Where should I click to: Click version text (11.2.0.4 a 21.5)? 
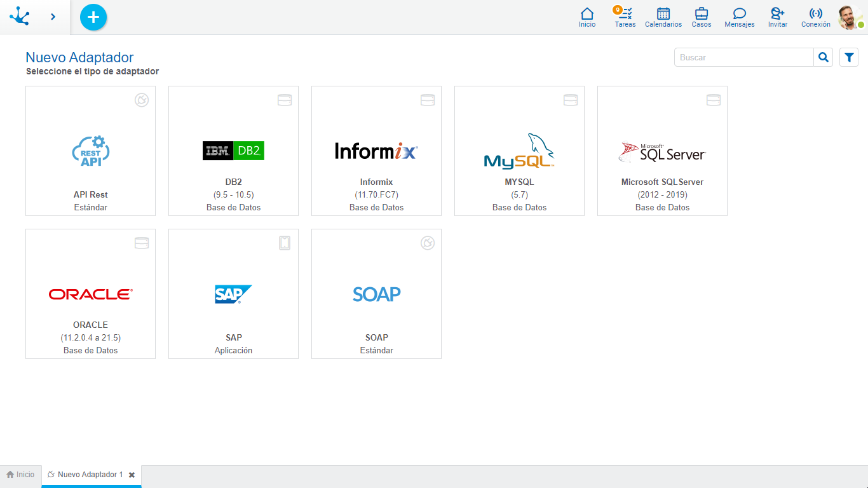(x=91, y=337)
